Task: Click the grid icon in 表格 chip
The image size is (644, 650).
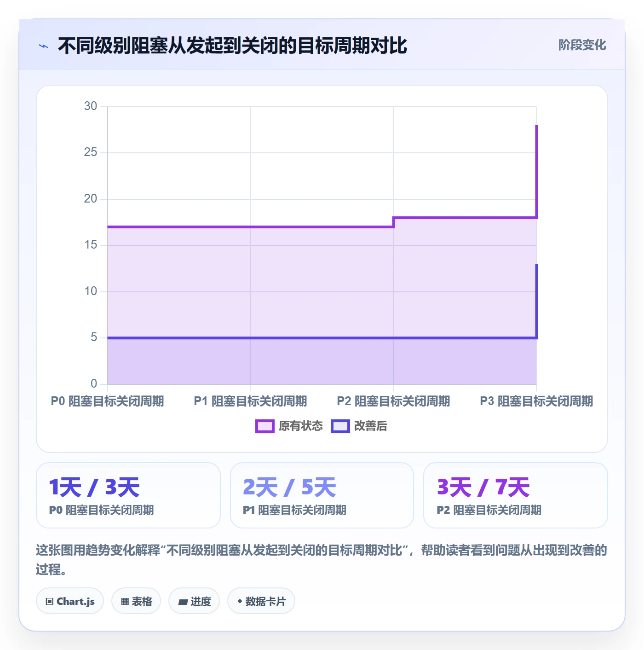Action: 125,602
